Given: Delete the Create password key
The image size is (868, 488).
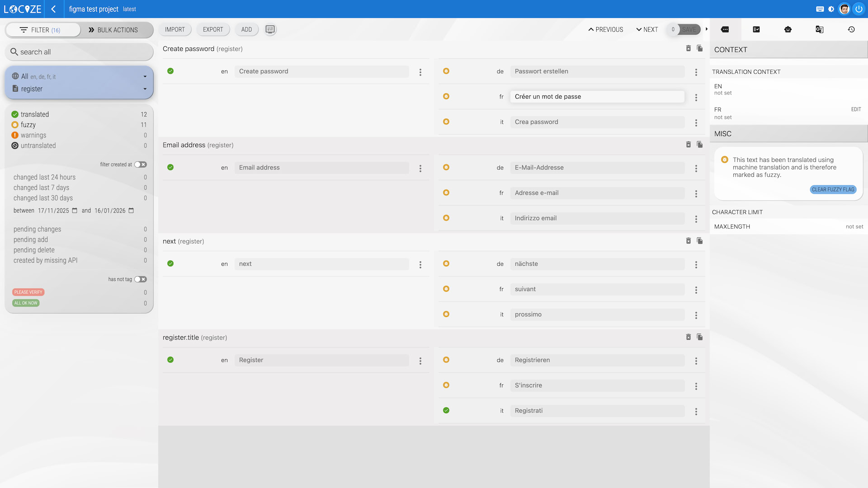Looking at the screenshot, I should pos(688,48).
